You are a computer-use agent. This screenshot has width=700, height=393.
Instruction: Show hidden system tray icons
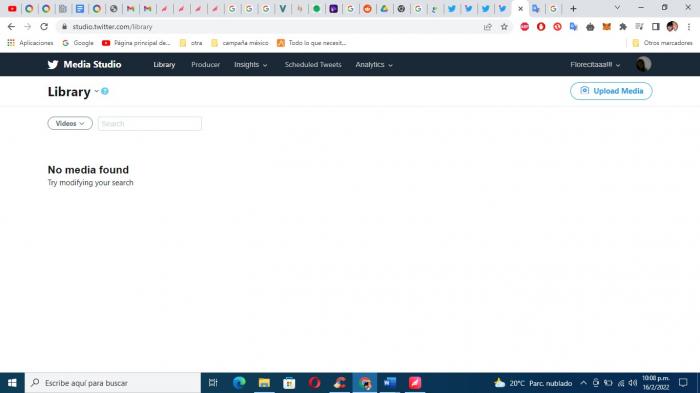point(583,383)
